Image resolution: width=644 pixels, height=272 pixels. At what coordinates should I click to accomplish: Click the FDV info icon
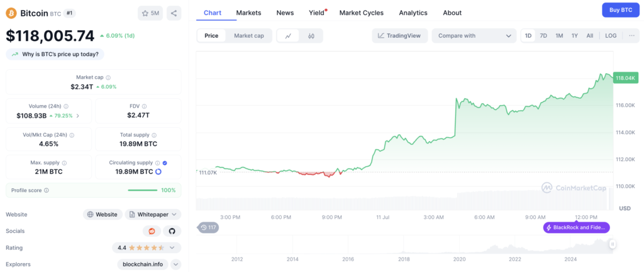click(x=145, y=106)
